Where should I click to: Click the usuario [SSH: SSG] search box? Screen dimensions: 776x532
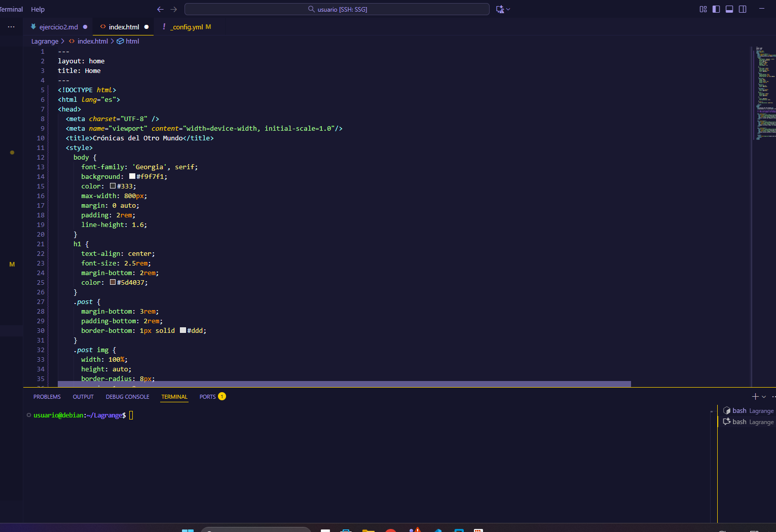coord(337,9)
